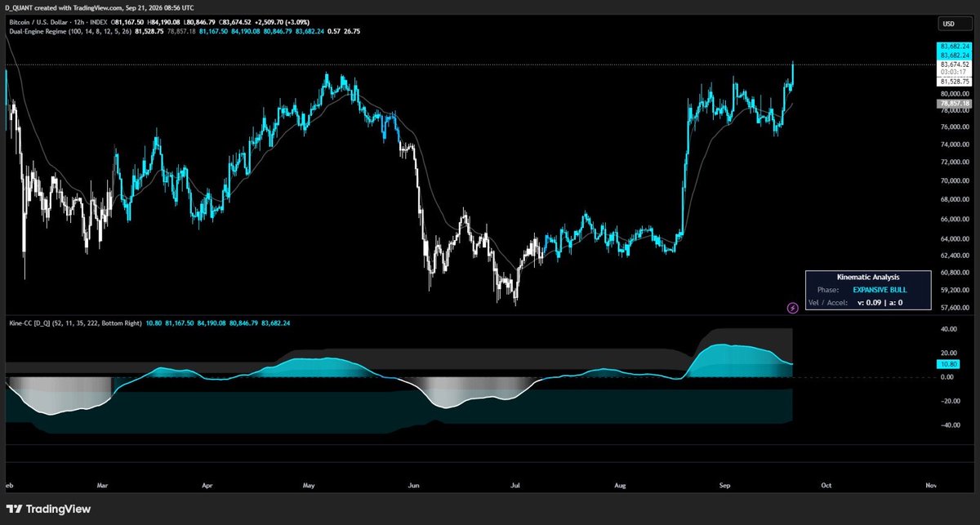Click the 57,600.00 price axis tick

(x=955, y=308)
